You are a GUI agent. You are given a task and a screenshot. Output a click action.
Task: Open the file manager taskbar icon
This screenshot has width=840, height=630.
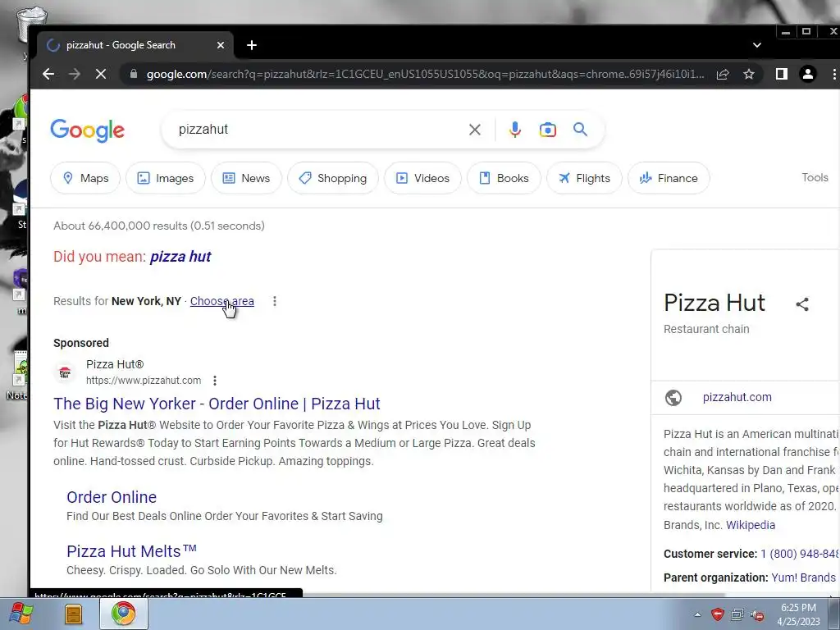point(73,614)
